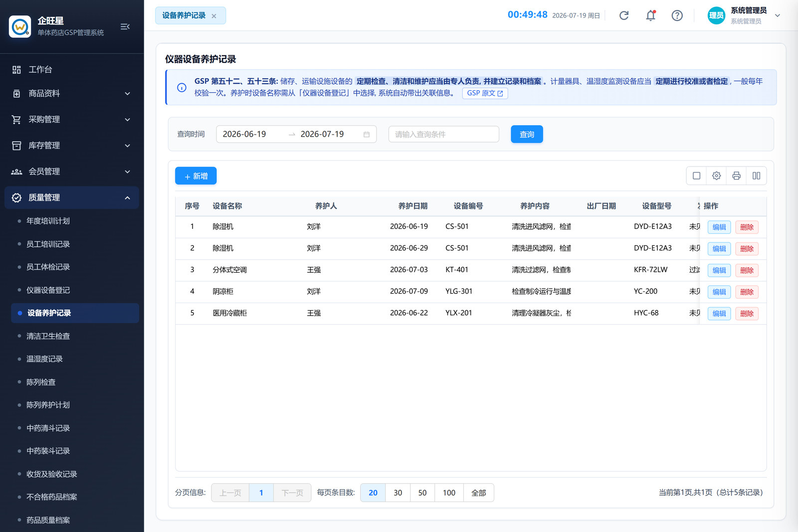Delete the 阴凉柜 record

click(x=747, y=292)
